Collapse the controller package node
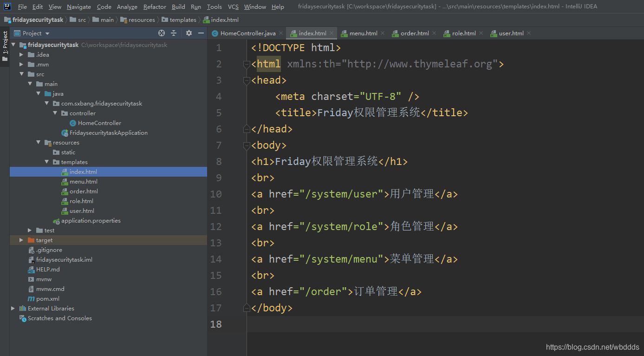 coord(55,113)
